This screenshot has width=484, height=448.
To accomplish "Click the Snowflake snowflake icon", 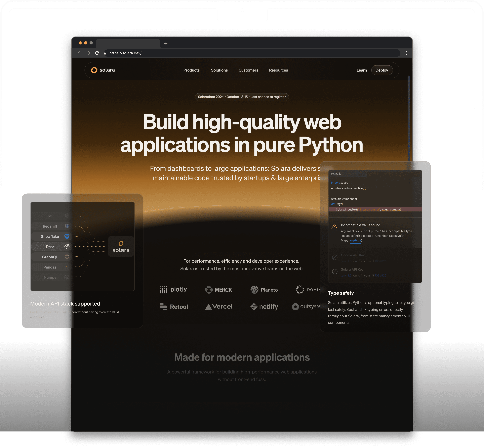I will (67, 236).
